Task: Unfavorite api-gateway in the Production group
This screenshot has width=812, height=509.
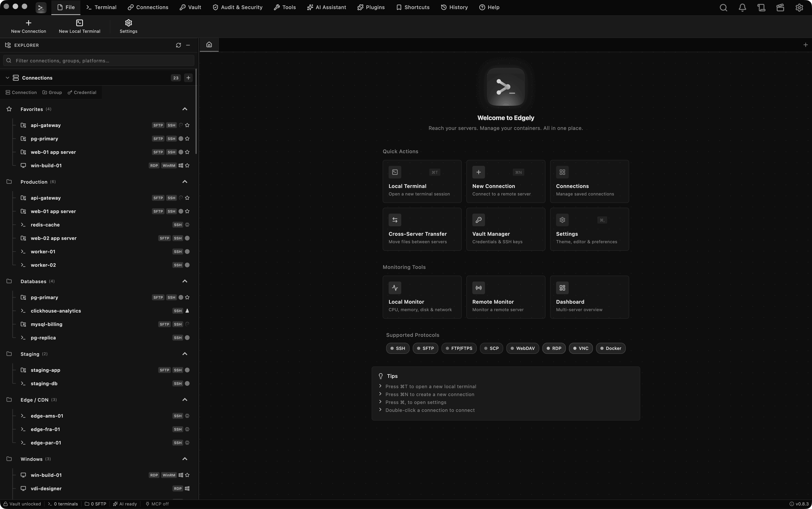Action: [x=187, y=198]
